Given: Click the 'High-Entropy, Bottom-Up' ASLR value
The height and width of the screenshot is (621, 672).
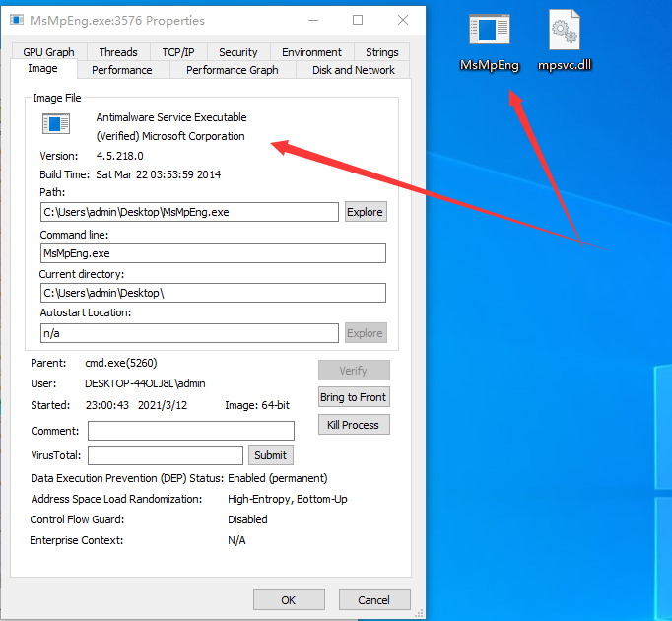Looking at the screenshot, I should (x=288, y=499).
